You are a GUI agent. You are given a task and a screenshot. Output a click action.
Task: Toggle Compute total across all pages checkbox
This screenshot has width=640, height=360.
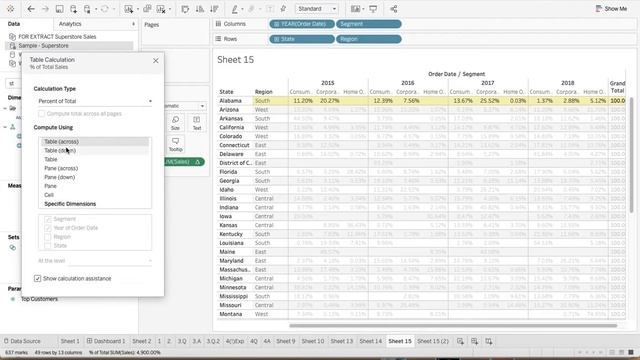41,113
